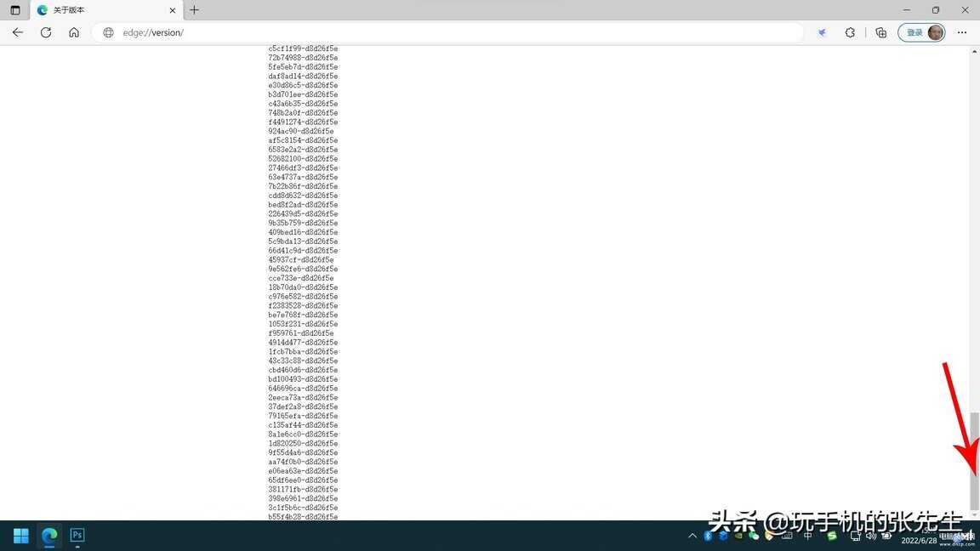Click row 18b70da0-d8d26f5e
Viewport: 980px width, 551px height.
303,287
